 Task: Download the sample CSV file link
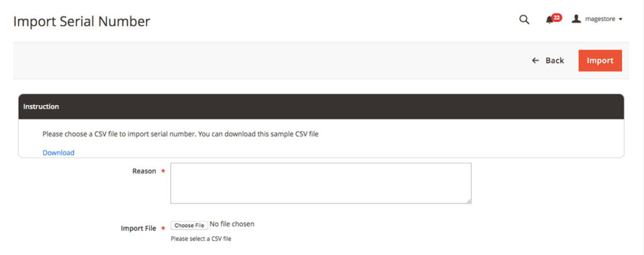click(x=58, y=153)
